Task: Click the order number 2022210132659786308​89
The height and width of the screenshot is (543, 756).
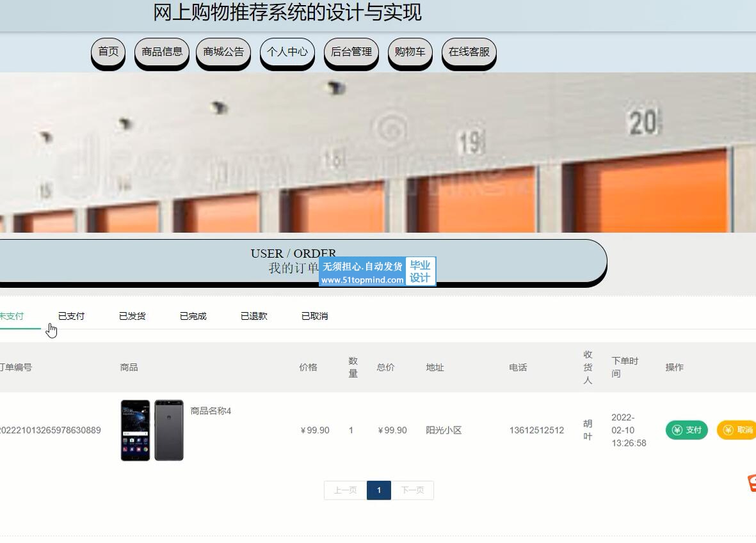Action: [x=50, y=430]
